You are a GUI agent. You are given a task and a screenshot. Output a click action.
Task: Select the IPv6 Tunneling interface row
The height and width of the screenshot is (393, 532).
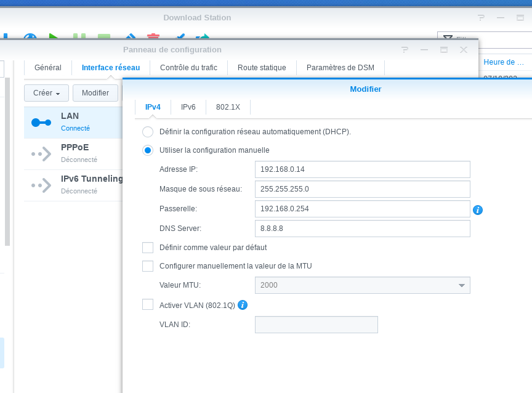coord(73,185)
